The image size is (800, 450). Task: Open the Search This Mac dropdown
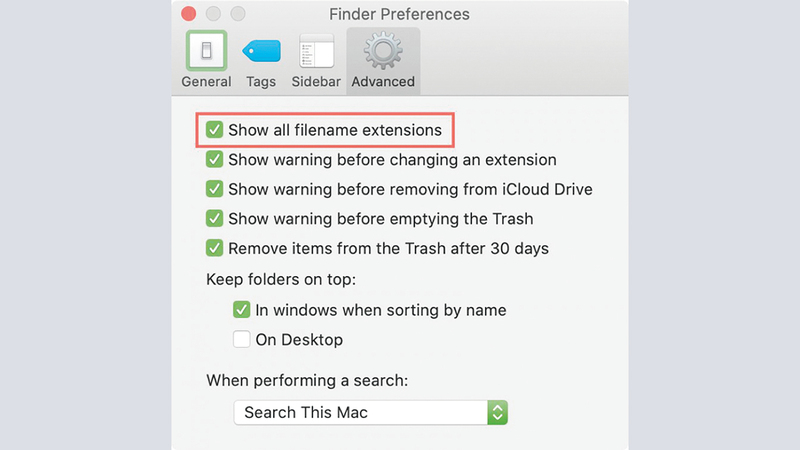360,412
